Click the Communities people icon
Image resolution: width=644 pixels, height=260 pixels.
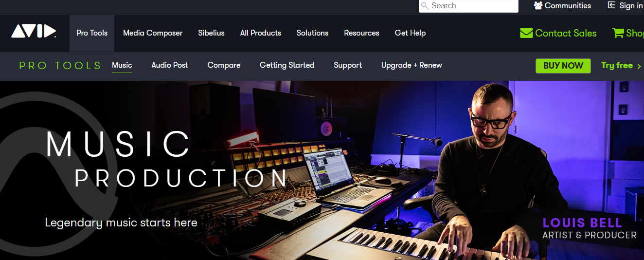[x=538, y=5]
